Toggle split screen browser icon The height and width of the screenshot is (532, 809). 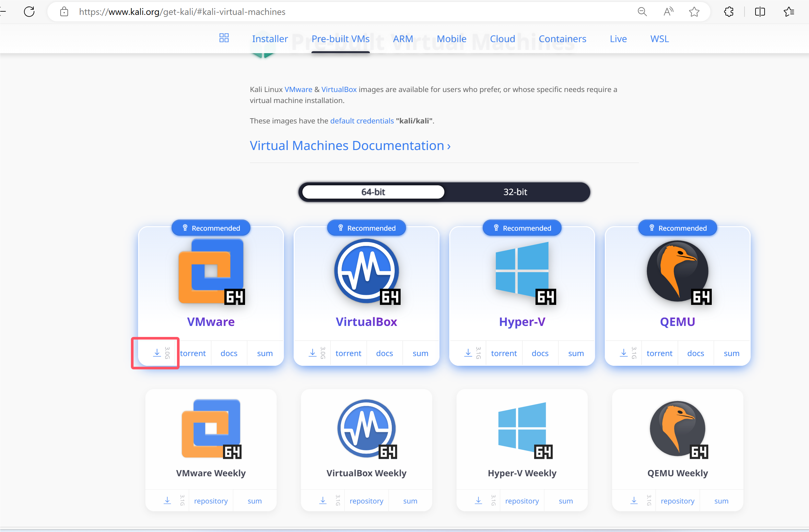(x=760, y=12)
